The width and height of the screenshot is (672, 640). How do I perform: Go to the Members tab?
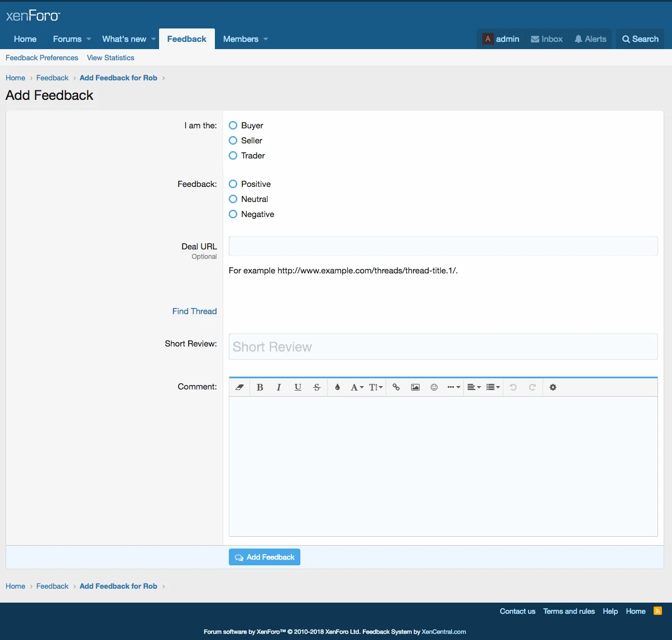coord(241,39)
